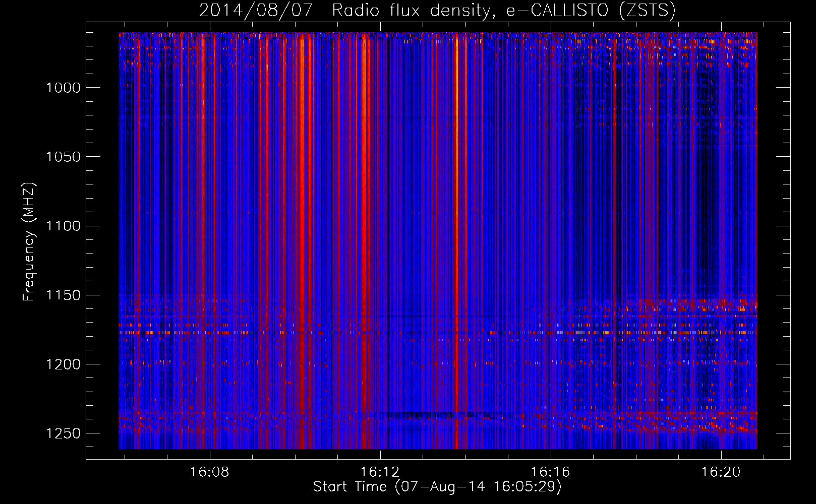Select the 1050 frequency axis label
The height and width of the screenshot is (504, 816).
[63, 157]
